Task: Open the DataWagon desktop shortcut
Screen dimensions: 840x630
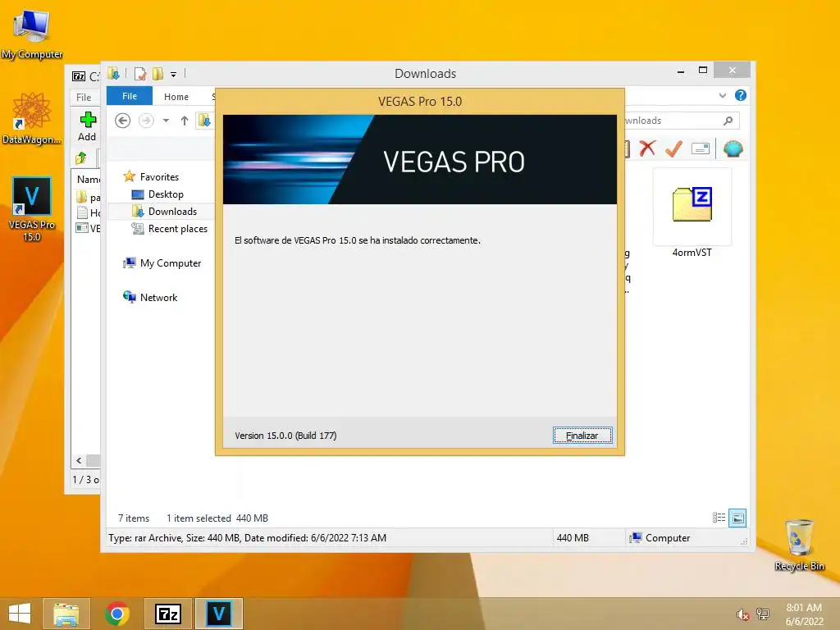Action: pos(32,118)
